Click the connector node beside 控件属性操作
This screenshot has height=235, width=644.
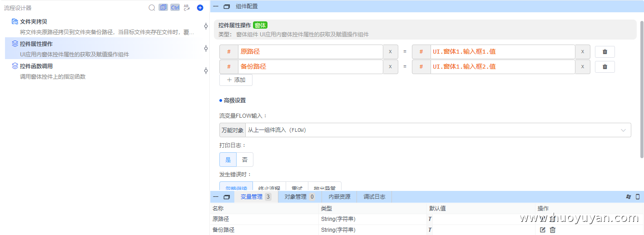pos(206,48)
